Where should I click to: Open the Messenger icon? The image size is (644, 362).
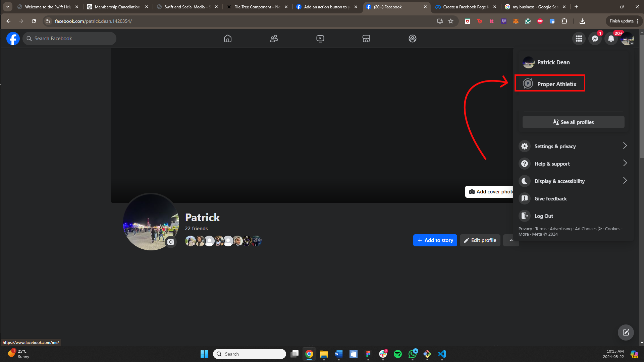click(x=595, y=39)
